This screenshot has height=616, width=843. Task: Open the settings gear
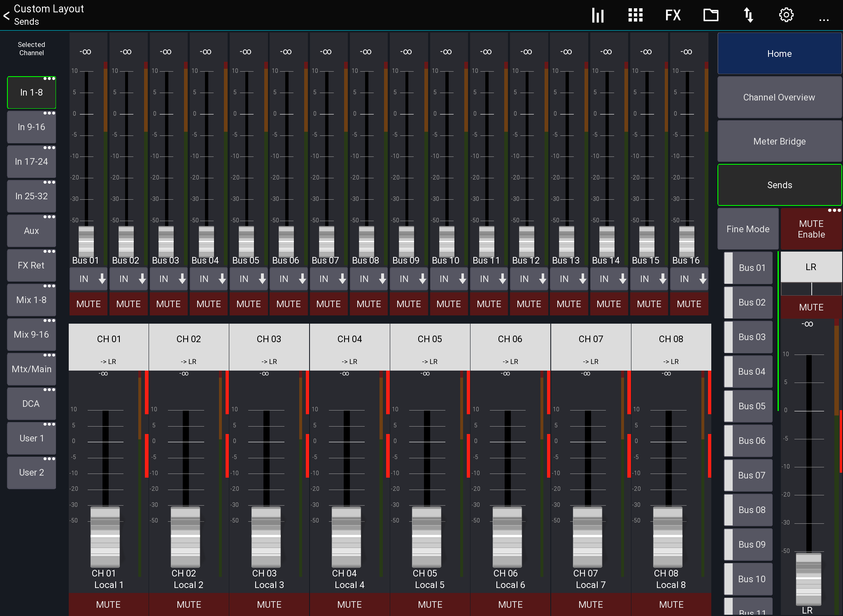pyautogui.click(x=786, y=15)
